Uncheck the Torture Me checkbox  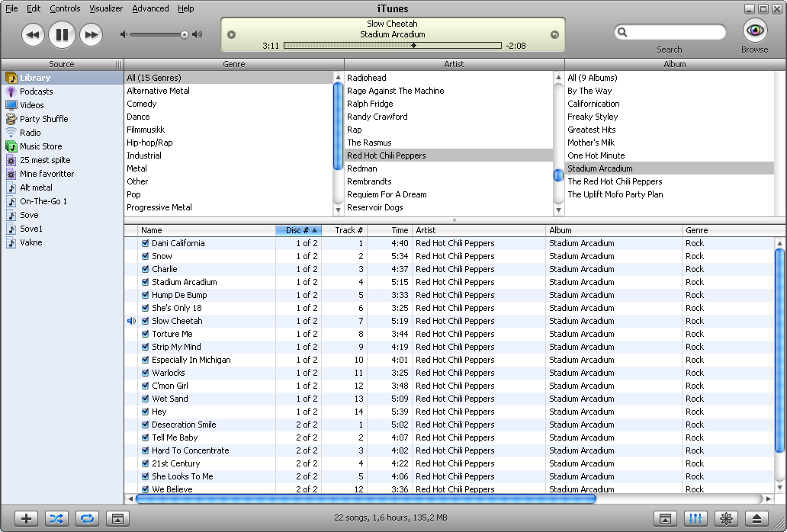coord(146,334)
